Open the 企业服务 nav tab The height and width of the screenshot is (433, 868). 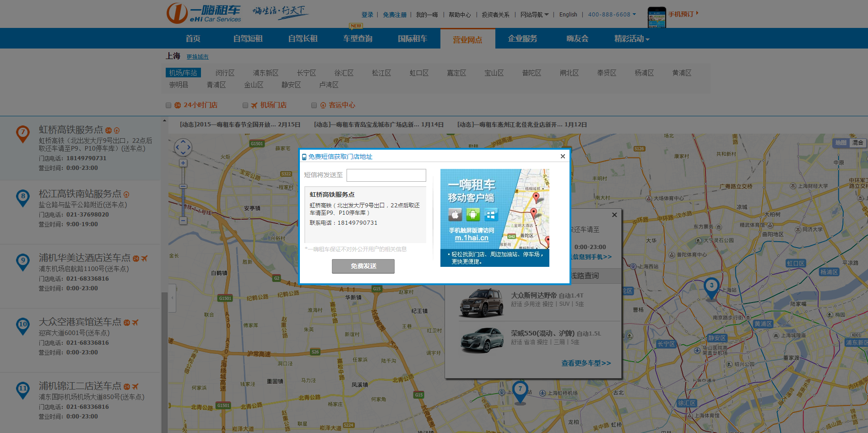[523, 38]
